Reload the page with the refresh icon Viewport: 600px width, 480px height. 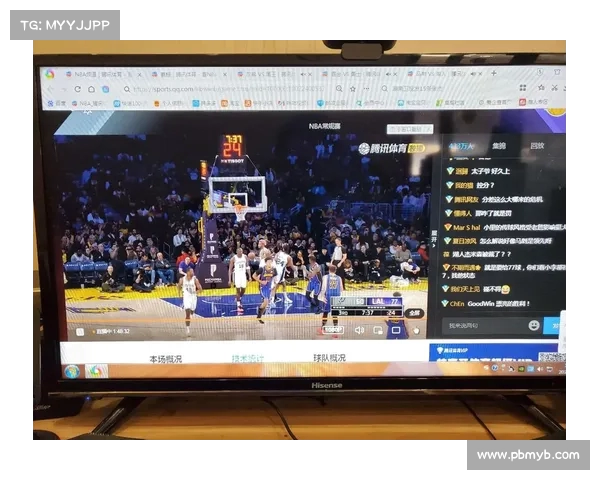78,89
